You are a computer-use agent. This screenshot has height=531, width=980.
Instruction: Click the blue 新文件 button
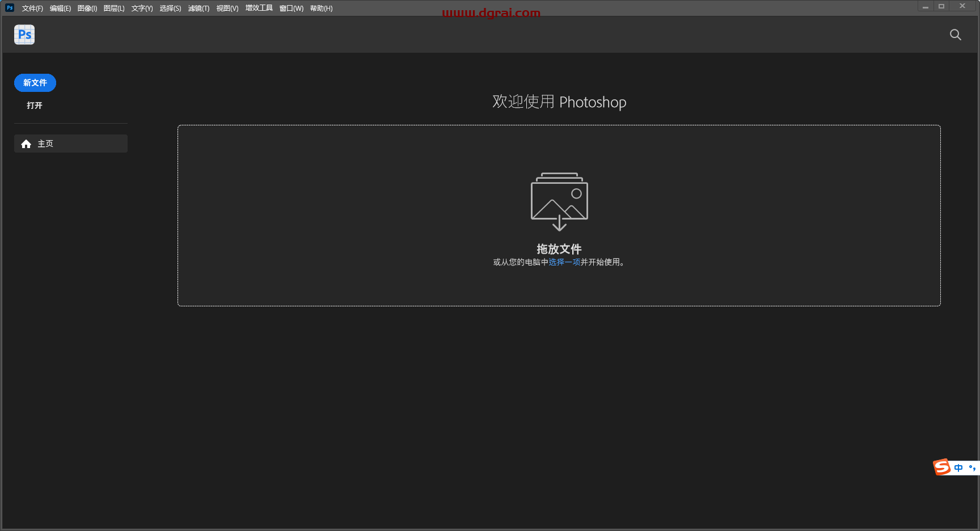pos(35,83)
